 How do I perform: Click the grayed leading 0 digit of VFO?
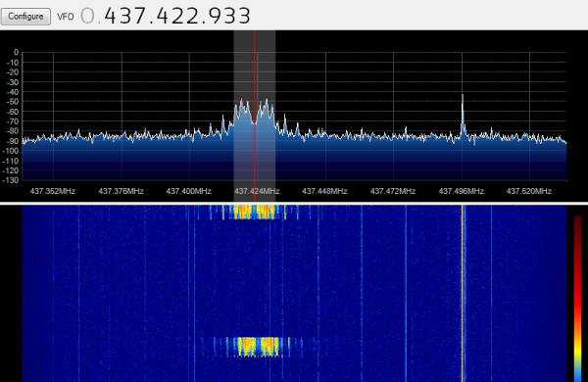click(x=87, y=16)
